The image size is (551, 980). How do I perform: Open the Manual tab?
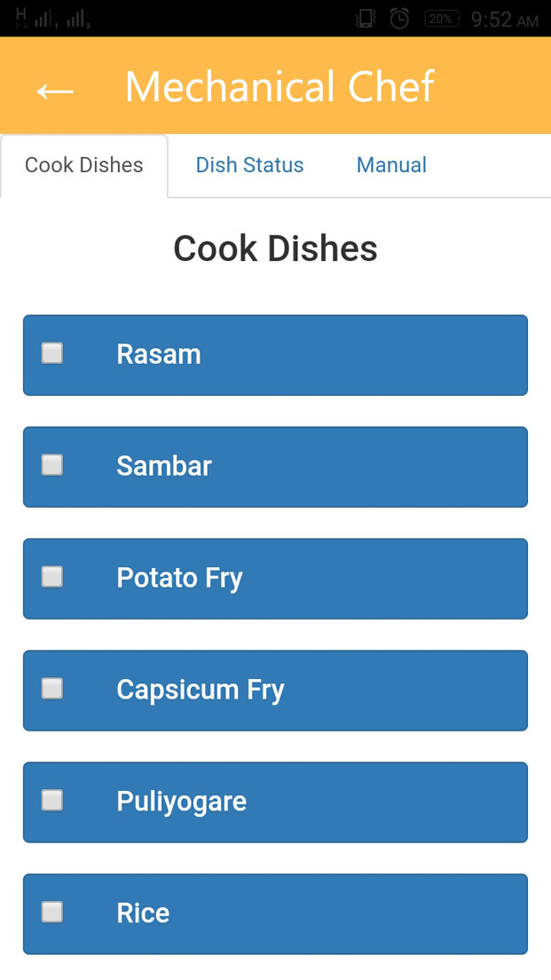pos(391,165)
